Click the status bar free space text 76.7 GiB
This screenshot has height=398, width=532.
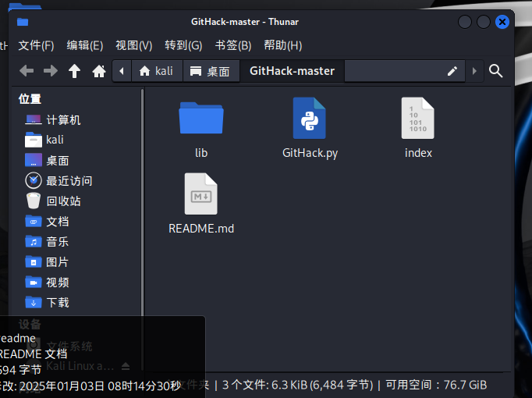coord(465,385)
